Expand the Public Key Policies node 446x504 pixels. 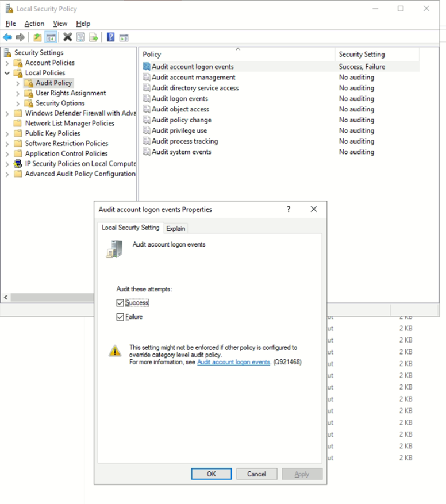click(7, 133)
